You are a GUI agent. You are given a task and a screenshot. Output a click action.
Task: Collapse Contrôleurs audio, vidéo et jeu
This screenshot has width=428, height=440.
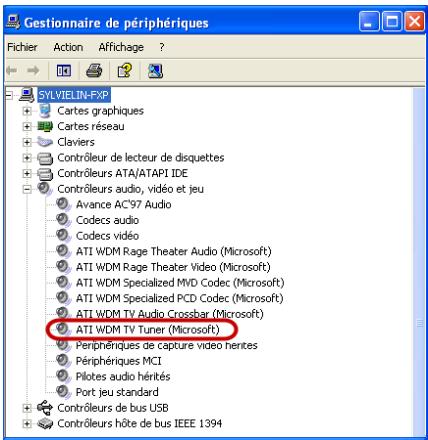(27, 189)
